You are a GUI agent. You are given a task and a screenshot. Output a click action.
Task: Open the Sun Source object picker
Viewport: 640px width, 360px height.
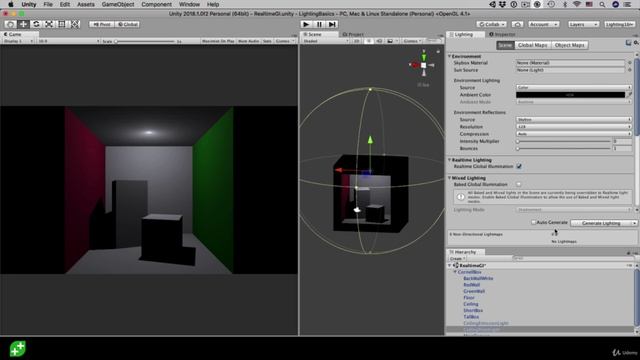coord(629,70)
